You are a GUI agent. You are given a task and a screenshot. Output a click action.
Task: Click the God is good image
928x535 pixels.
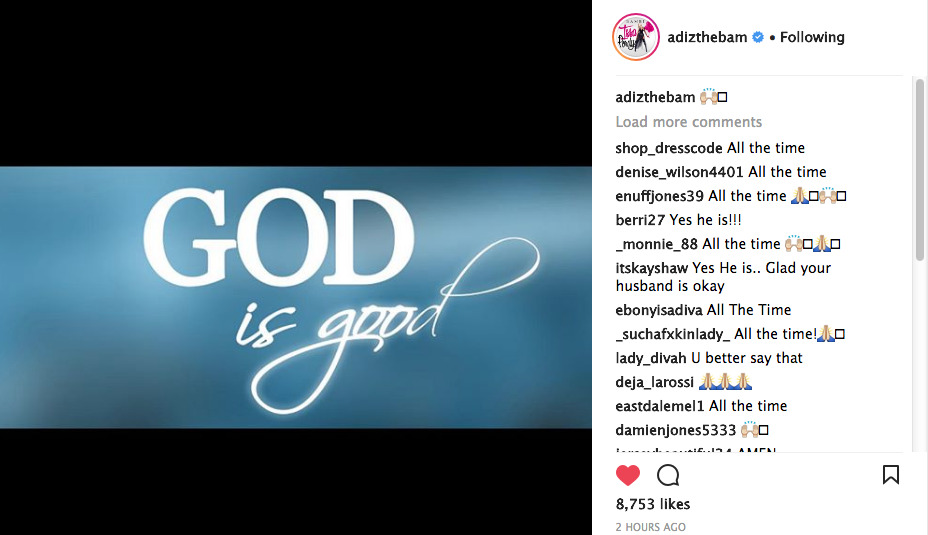[295, 297]
